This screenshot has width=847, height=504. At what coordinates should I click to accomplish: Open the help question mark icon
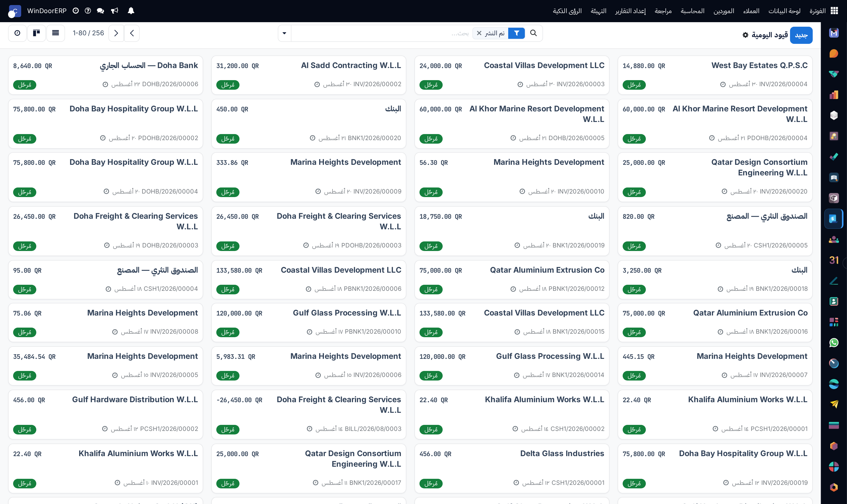[88, 11]
